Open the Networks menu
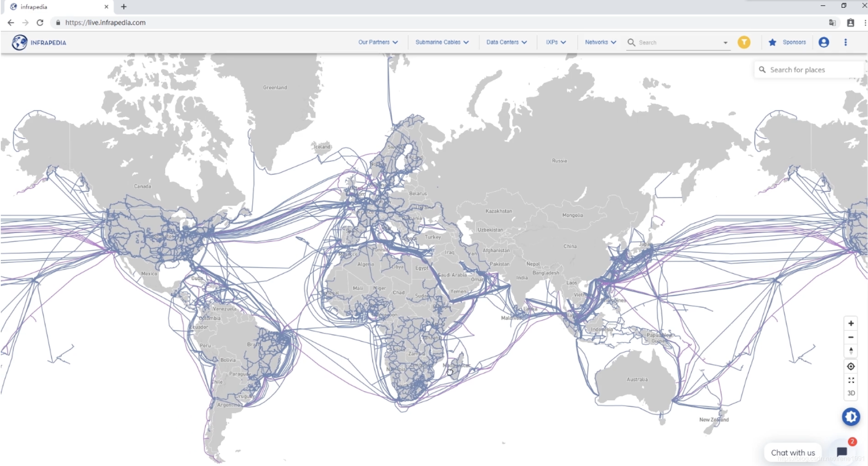Viewport: 868px width, 466px height. tap(600, 42)
